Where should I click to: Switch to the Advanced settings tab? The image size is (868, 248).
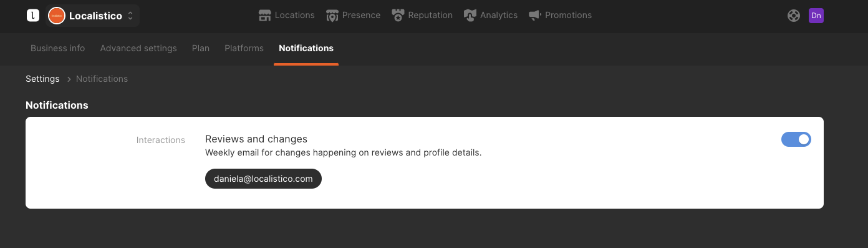[138, 48]
